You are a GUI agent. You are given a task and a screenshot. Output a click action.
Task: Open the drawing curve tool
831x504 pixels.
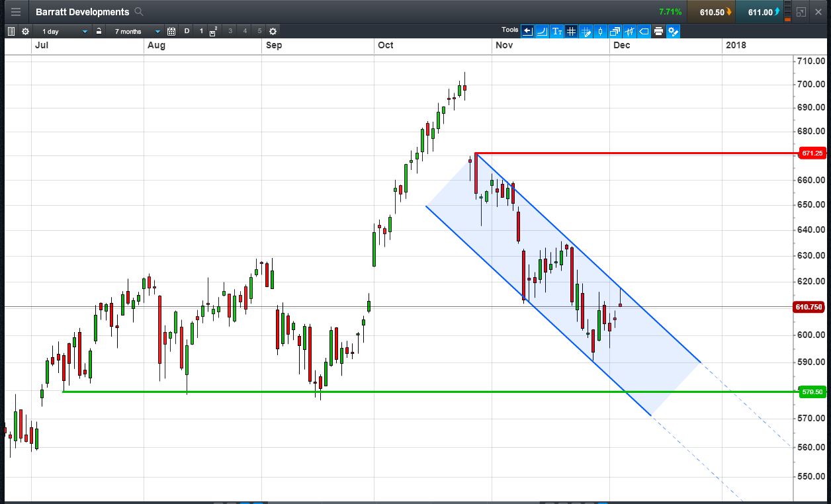point(542,31)
